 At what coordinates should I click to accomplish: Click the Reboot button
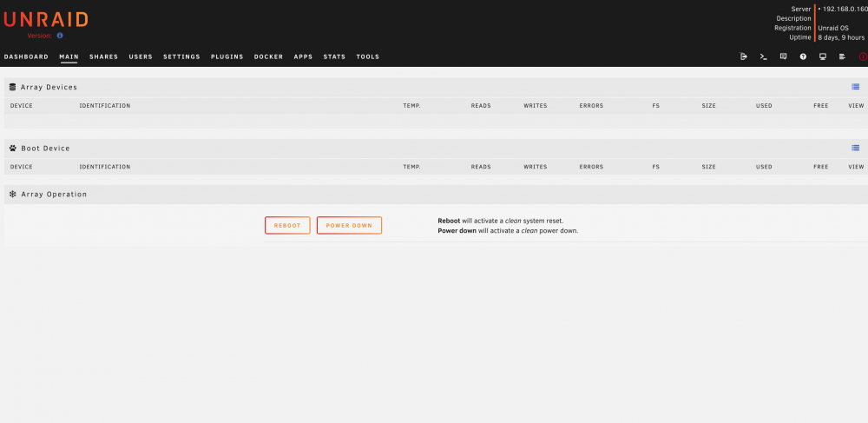[287, 225]
